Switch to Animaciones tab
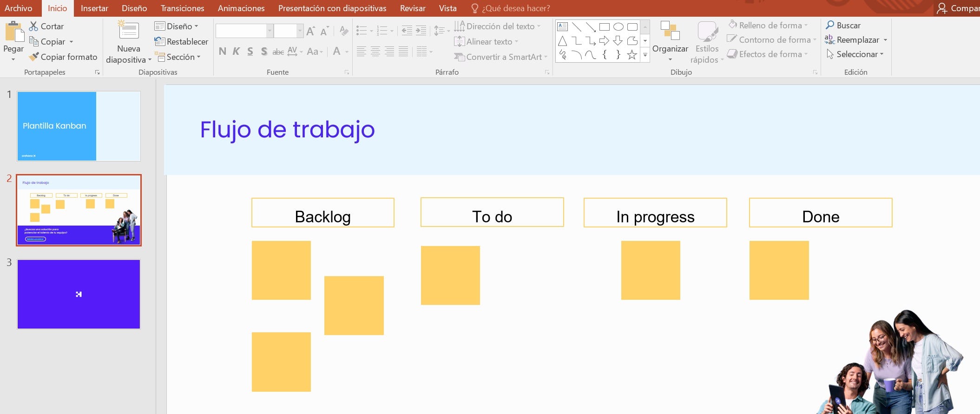 (241, 8)
